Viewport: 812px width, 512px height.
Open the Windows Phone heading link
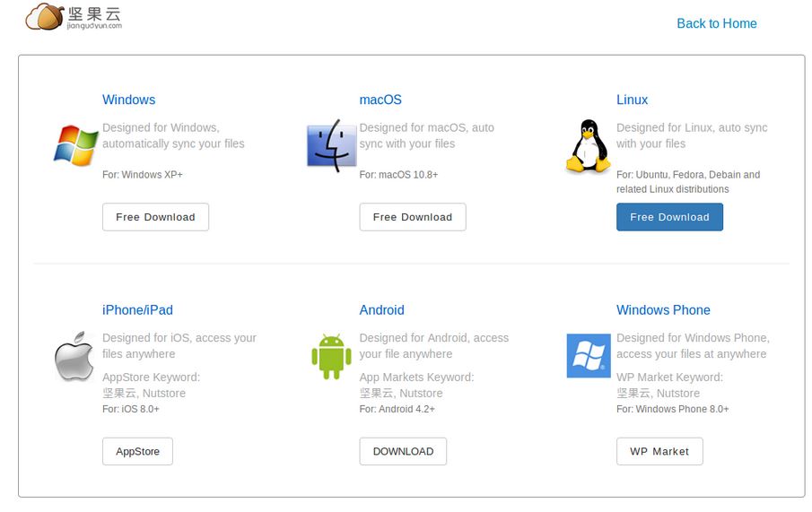(663, 309)
